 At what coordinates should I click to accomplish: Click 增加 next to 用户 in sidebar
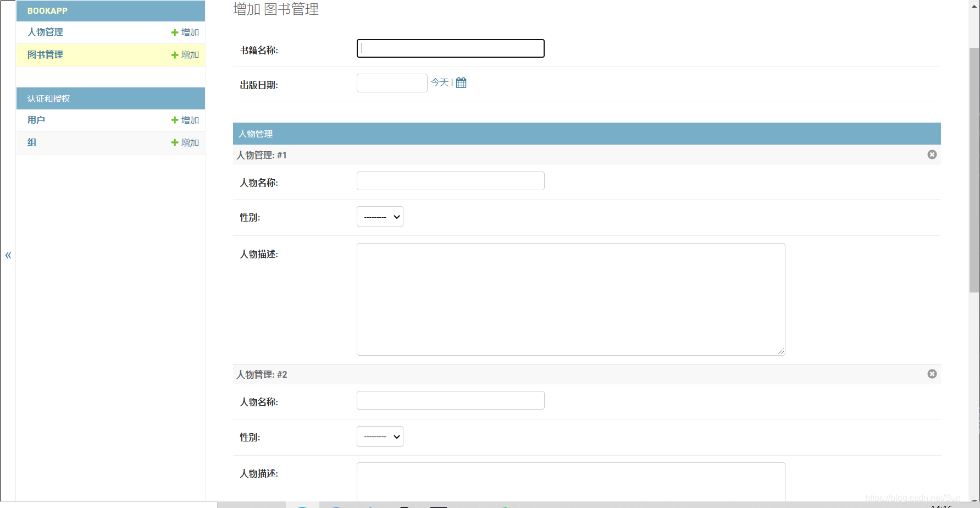pyautogui.click(x=185, y=120)
